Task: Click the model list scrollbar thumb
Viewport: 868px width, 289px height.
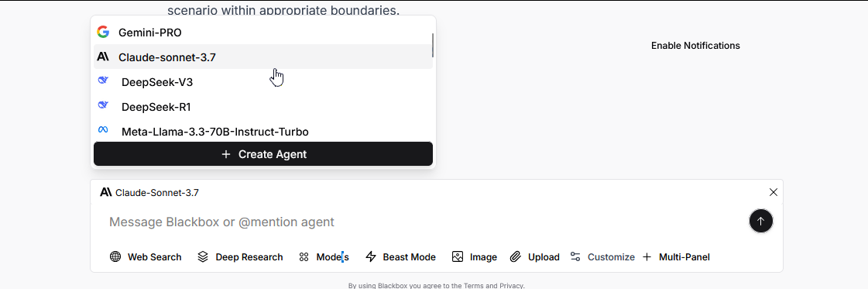Action: pyautogui.click(x=432, y=45)
